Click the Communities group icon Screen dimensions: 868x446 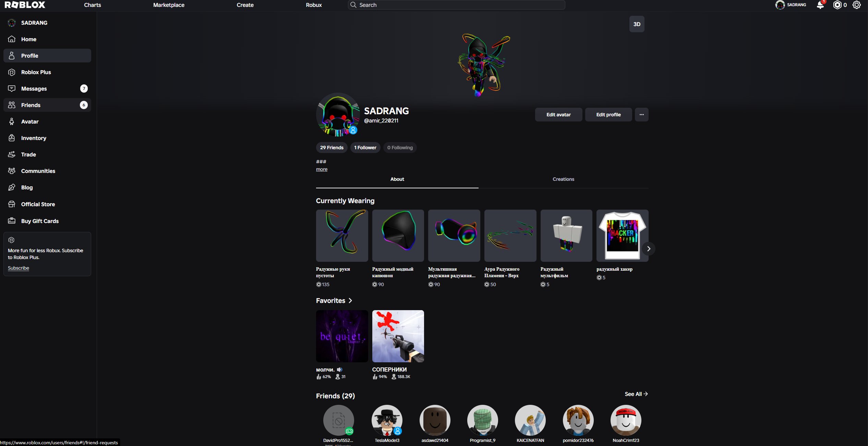tap(12, 171)
